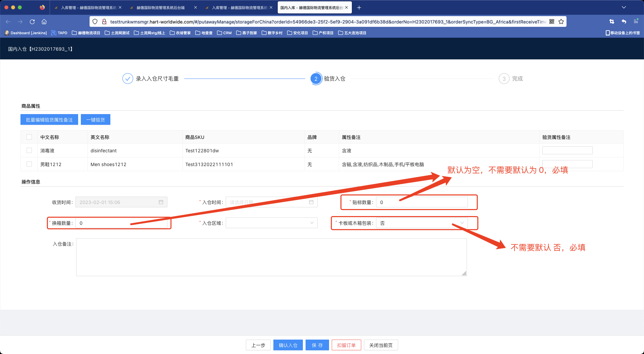Open the Firefox application menu icon
The height and width of the screenshot is (354, 644).
(636, 22)
